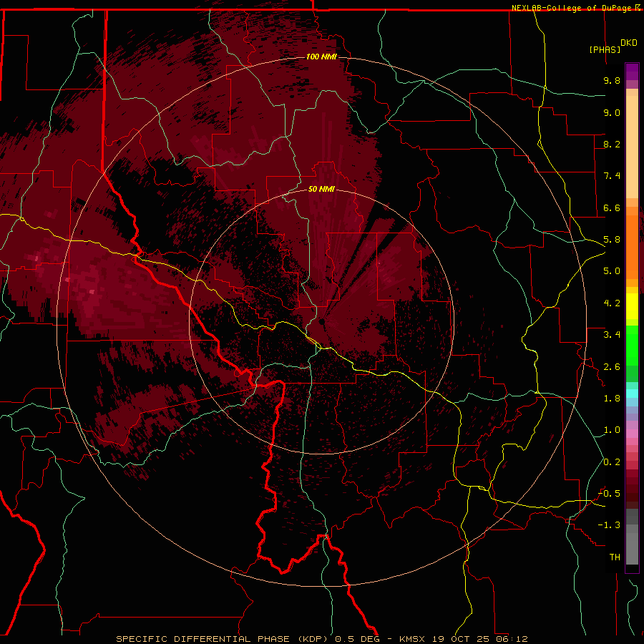The width and height of the screenshot is (644, 644).
Task: Click the [PHAS] label near colorbar
Action: [x=605, y=49]
